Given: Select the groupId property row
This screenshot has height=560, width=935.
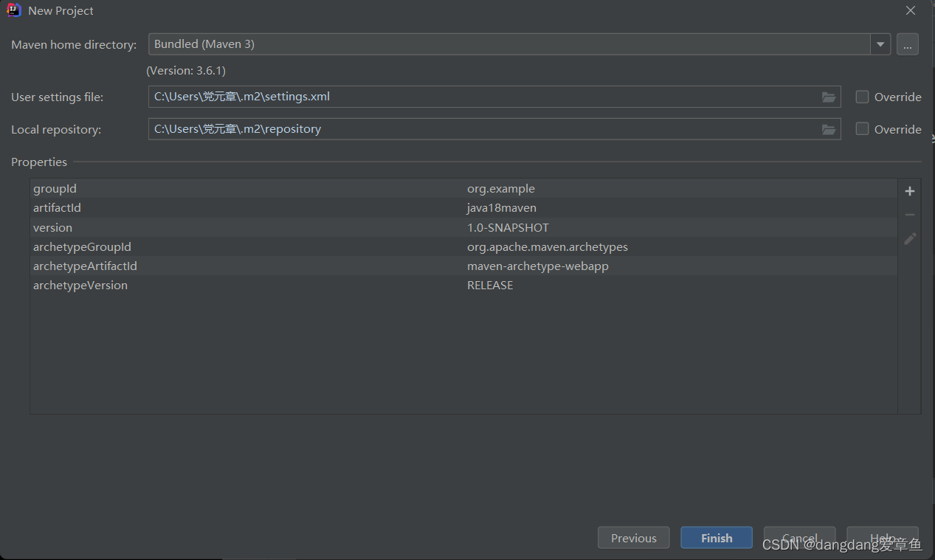Looking at the screenshot, I should pyautogui.click(x=463, y=189).
